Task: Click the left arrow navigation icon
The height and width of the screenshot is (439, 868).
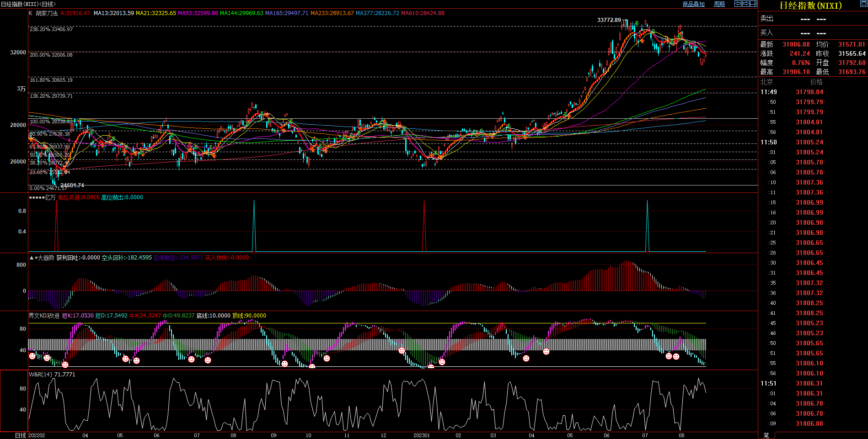Action: (738, 4)
